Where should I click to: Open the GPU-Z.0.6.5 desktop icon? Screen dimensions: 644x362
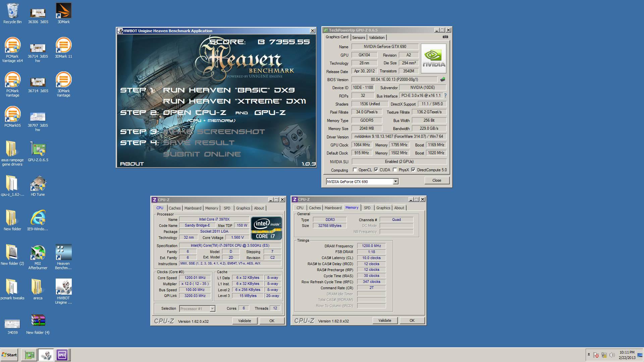38,152
